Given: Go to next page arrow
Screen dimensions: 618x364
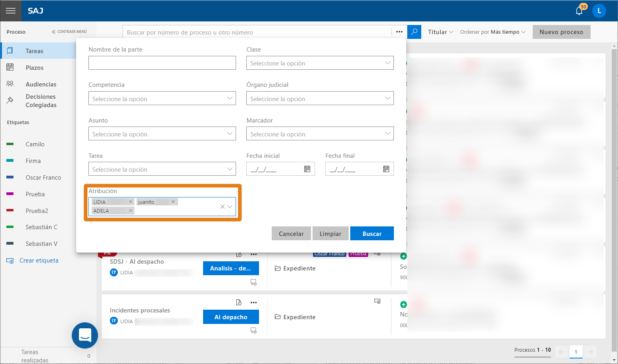Looking at the screenshot, I should click(590, 352).
